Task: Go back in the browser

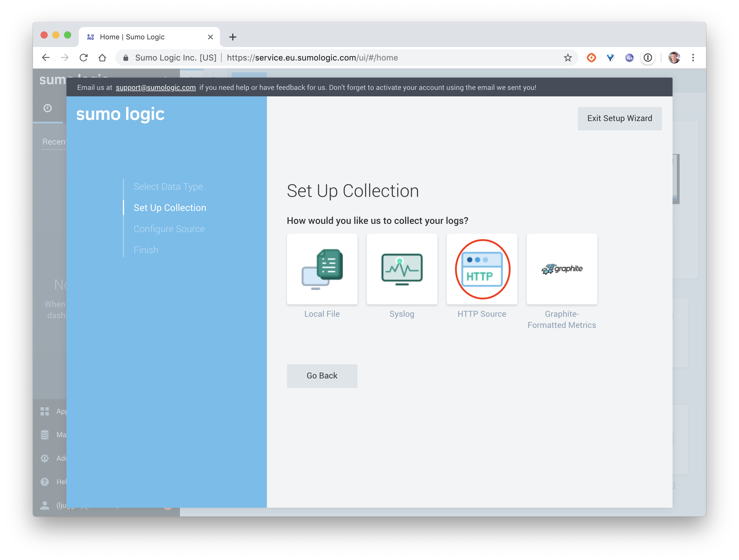Action: (46, 58)
